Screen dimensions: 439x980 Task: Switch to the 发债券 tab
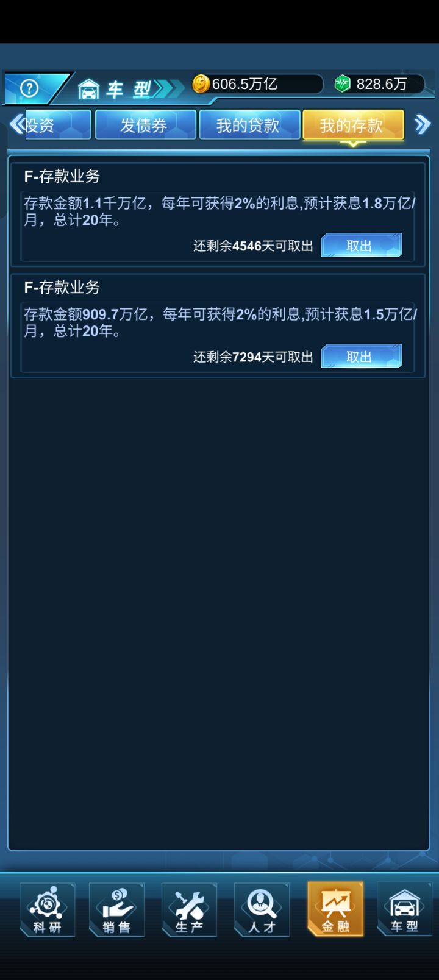point(145,125)
